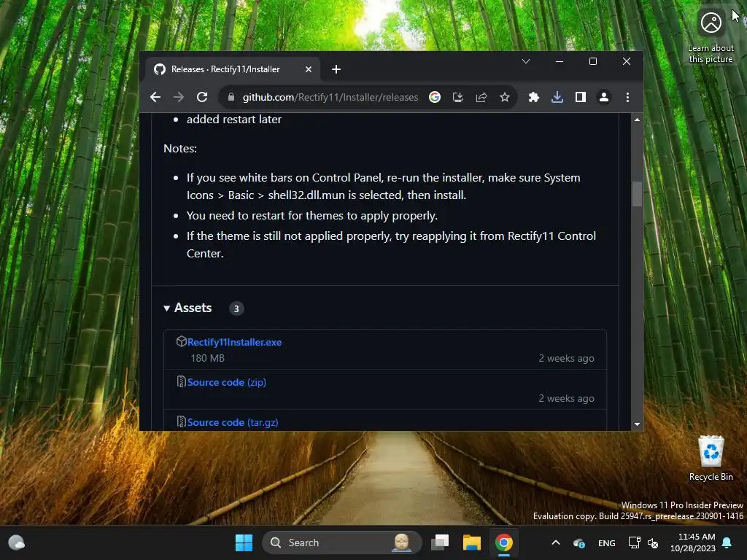Close the Releases tab
This screenshot has width=747, height=560.
click(x=309, y=69)
